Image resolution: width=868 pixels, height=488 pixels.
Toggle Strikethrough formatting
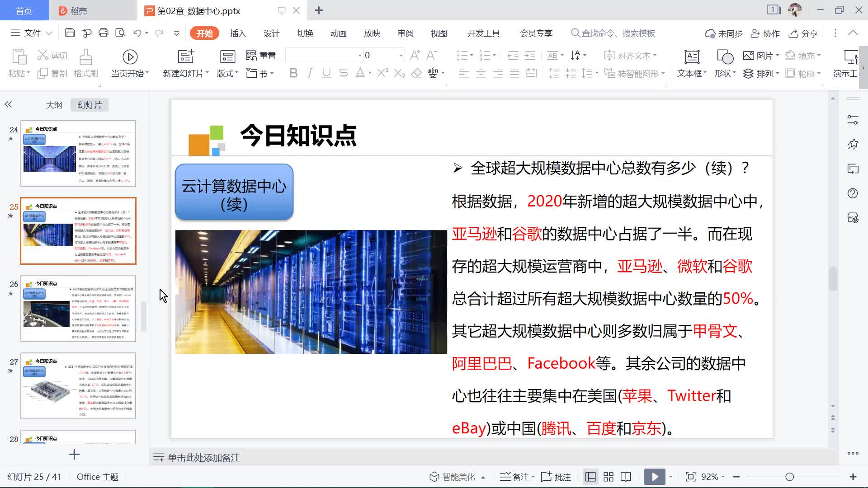coord(344,73)
